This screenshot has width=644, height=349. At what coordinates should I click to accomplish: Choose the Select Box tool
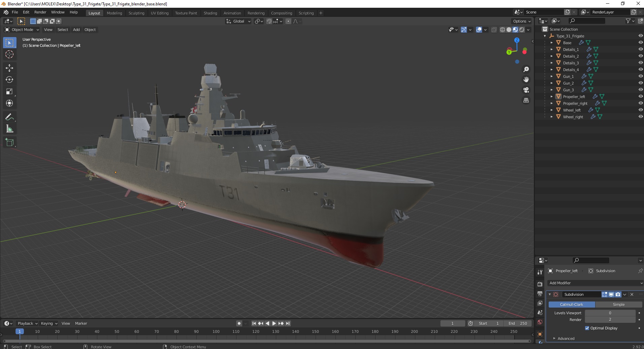pos(9,43)
